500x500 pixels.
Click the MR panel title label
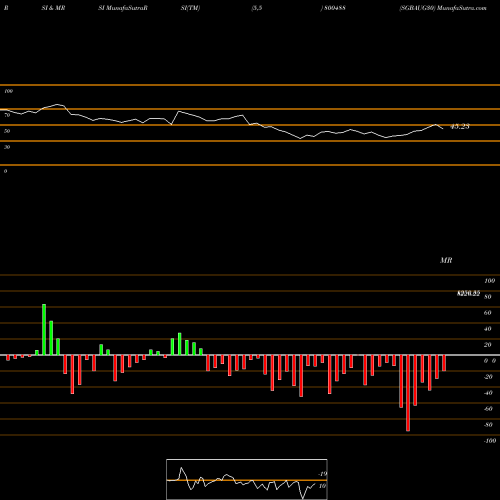(x=446, y=260)
